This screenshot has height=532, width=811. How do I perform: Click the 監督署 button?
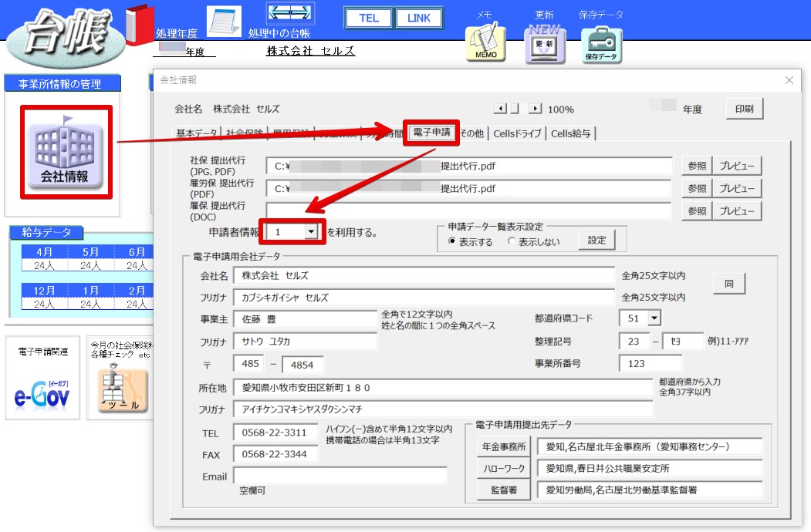[x=505, y=490]
